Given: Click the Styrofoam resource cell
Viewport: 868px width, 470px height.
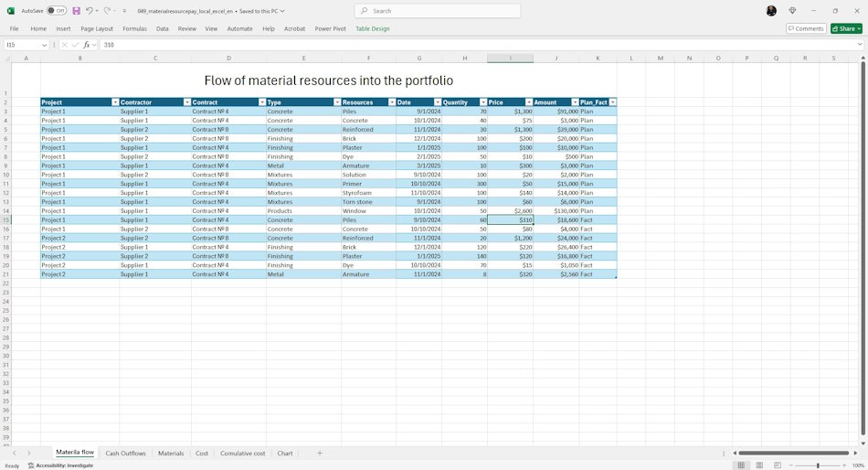Looking at the screenshot, I should click(369, 193).
